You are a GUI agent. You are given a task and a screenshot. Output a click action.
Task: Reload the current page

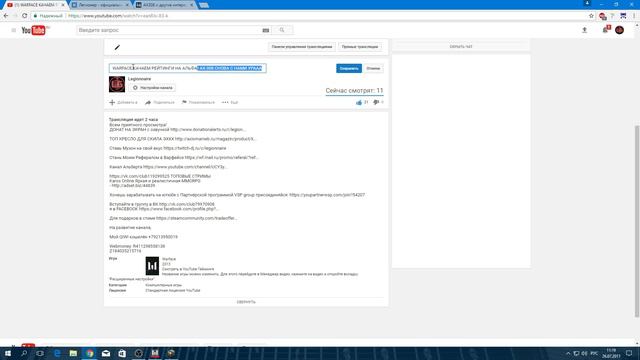tap(24, 16)
